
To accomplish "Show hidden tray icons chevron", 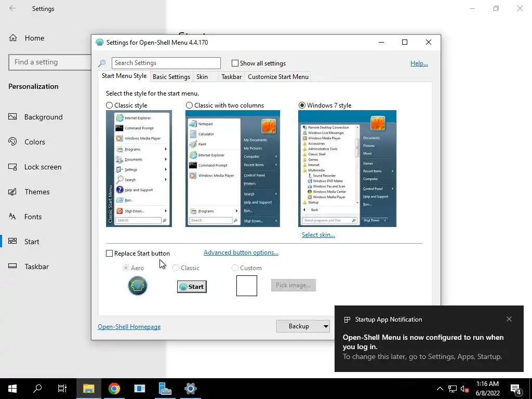I will 440,389.
